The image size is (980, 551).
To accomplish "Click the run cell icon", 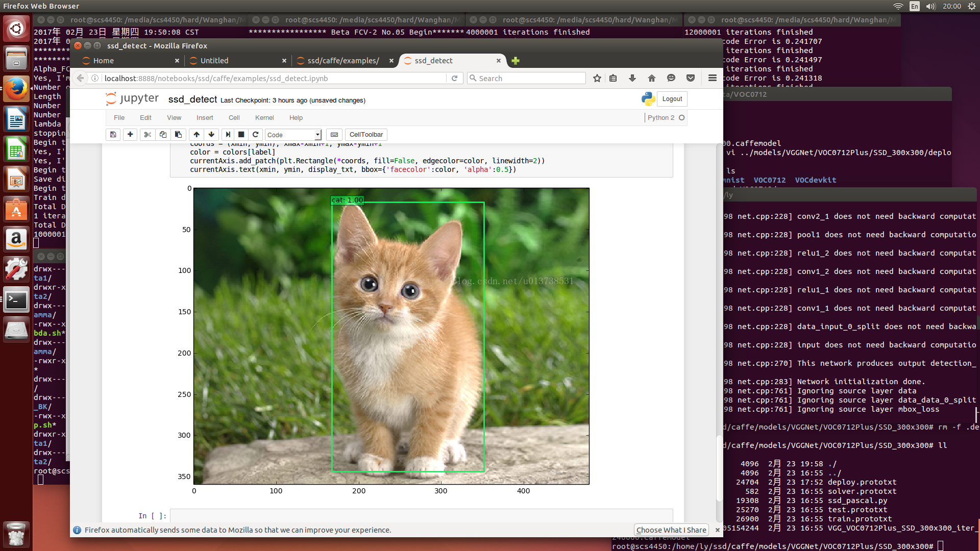I will (227, 135).
